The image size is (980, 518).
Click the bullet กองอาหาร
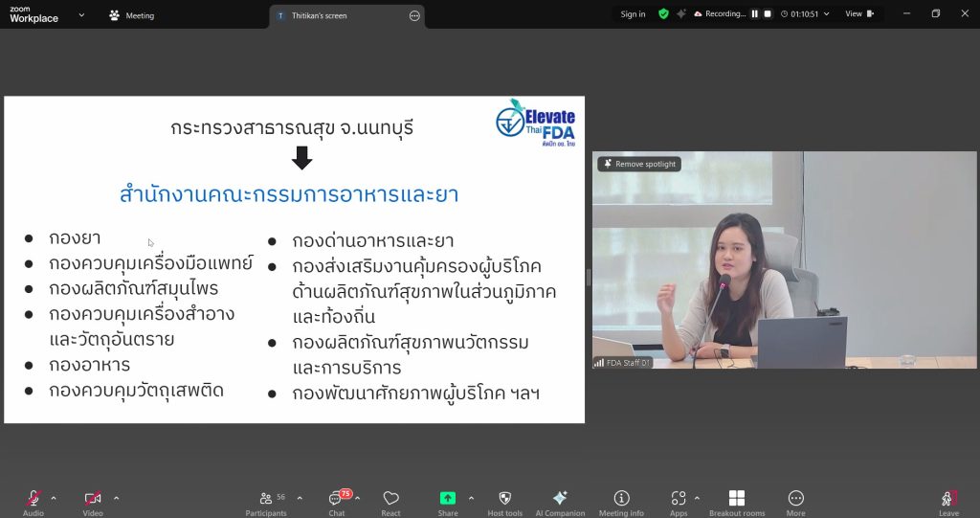pos(89,365)
